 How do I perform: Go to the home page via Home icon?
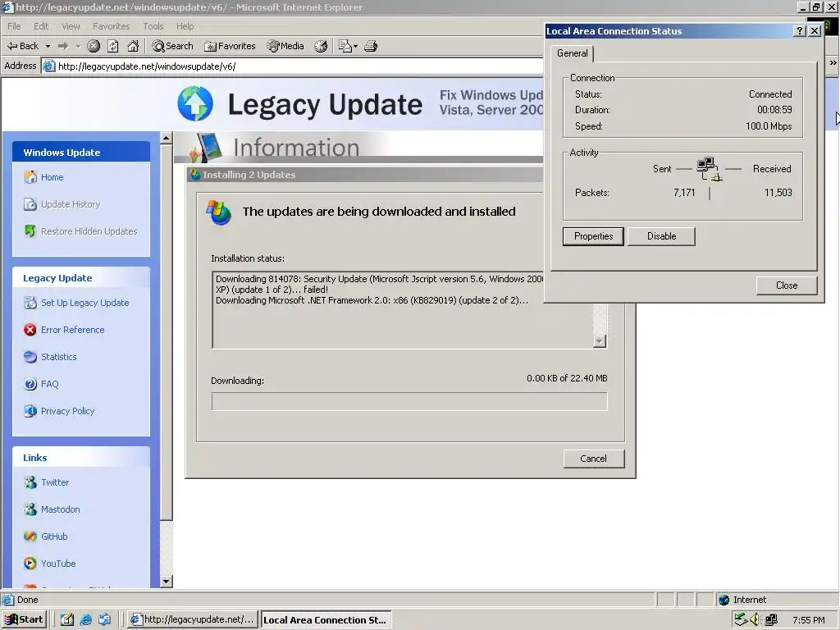coord(133,46)
